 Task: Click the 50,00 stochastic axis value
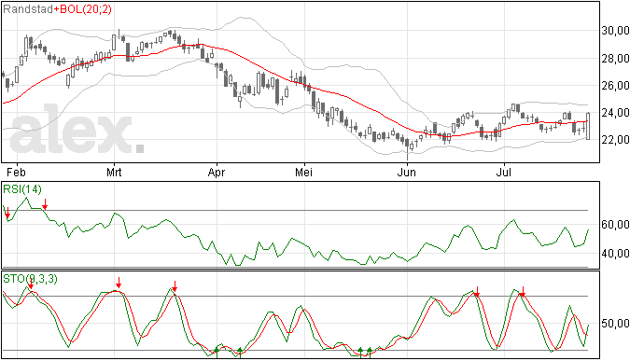(615, 324)
